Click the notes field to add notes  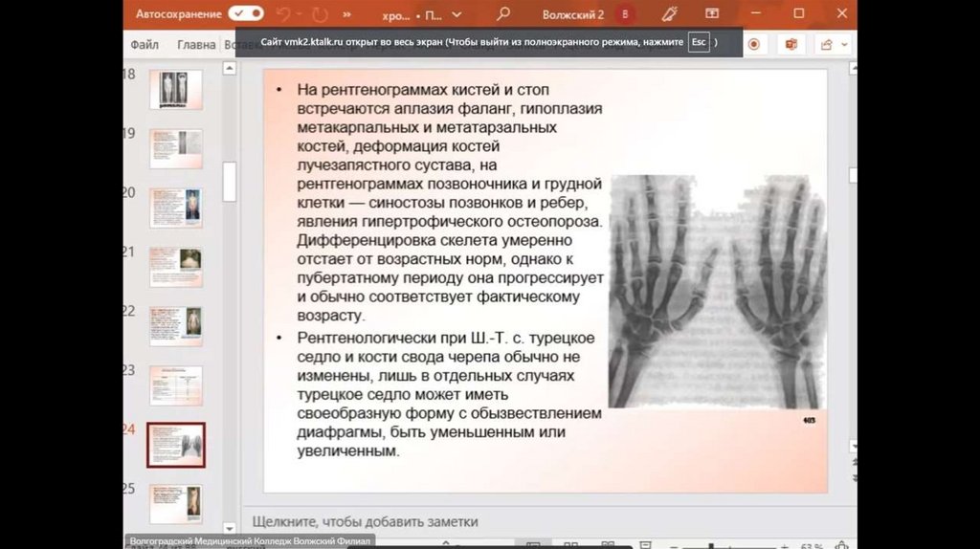(x=365, y=521)
